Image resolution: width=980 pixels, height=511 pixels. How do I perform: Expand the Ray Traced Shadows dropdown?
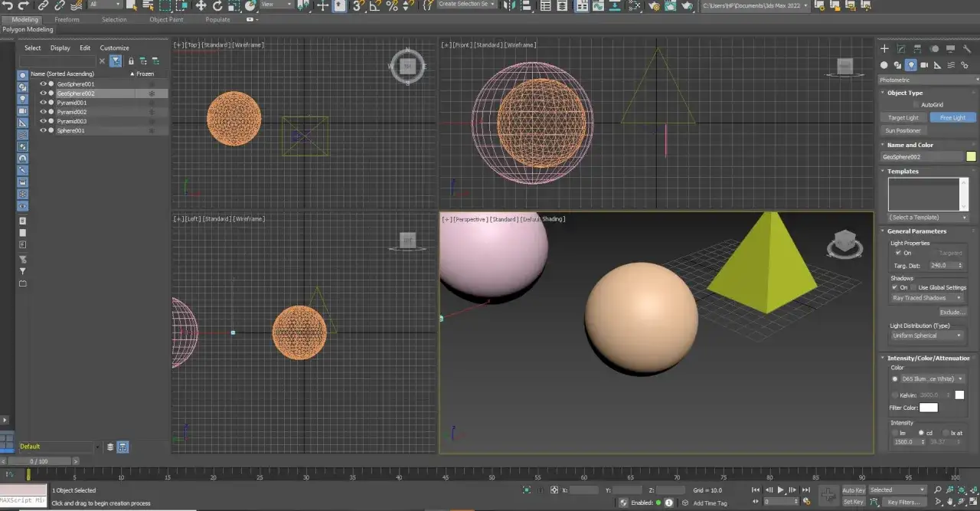coord(927,298)
